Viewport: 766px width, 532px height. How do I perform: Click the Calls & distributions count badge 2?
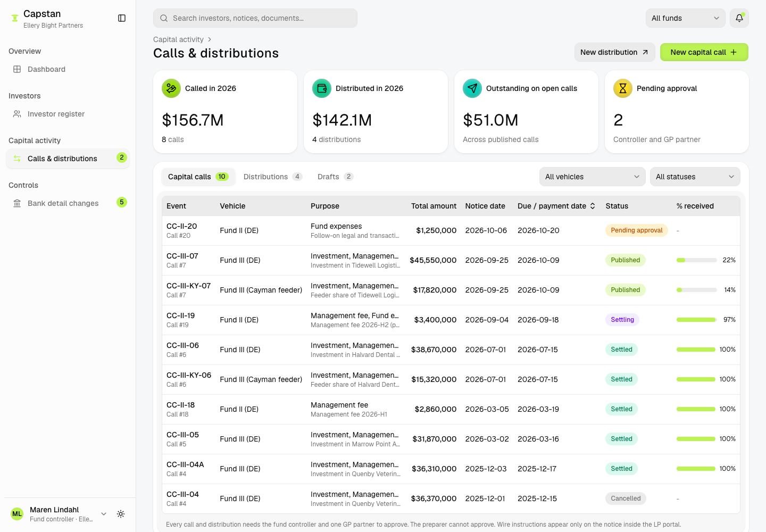tap(122, 157)
